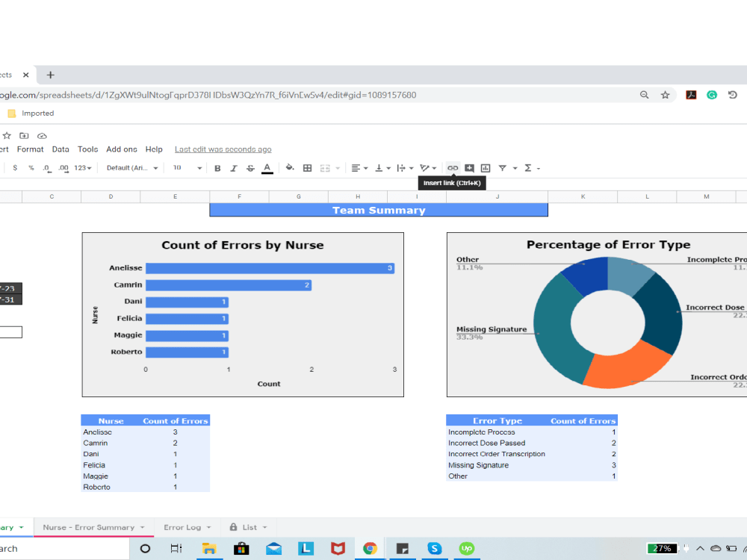Apply strikethrough formatting

[x=250, y=168]
